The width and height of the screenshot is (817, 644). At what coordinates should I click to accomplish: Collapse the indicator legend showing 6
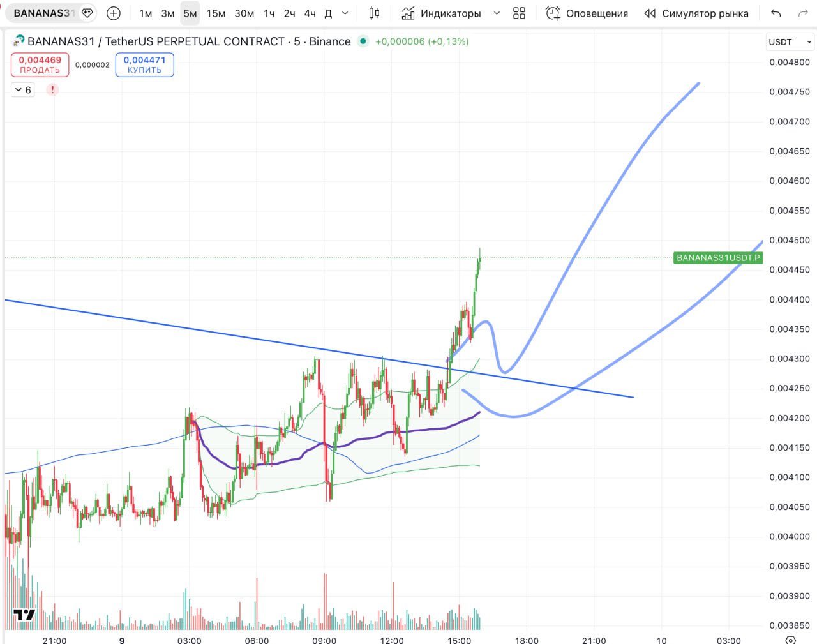coord(23,90)
